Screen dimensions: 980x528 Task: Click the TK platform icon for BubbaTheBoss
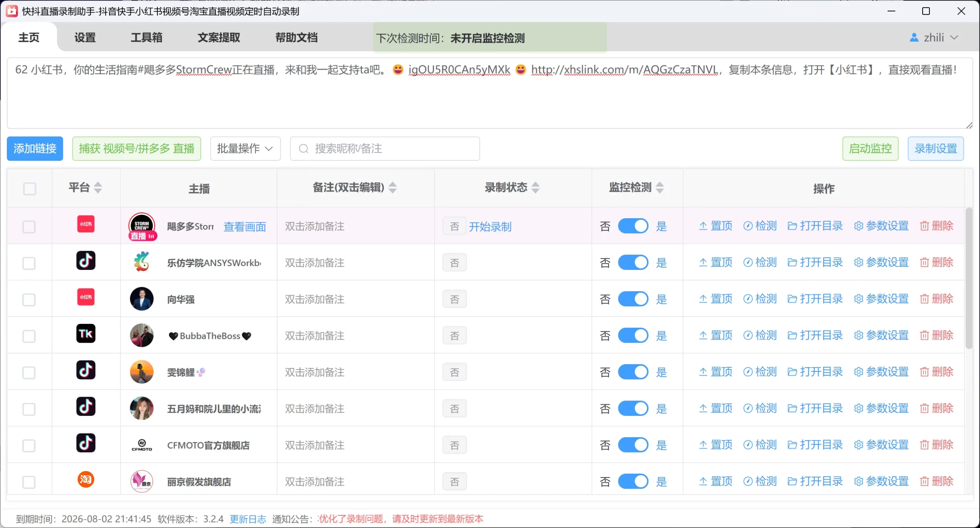[x=86, y=334]
